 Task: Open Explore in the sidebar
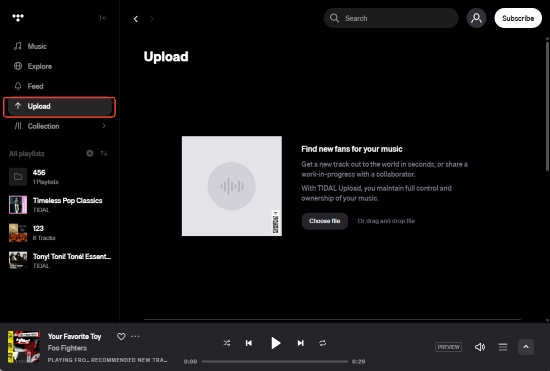point(59,66)
